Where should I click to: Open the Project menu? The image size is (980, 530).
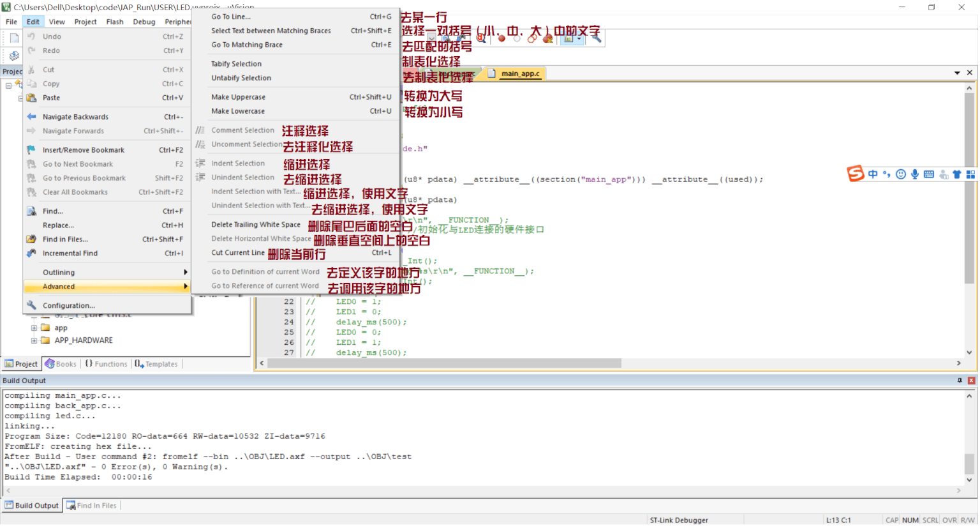85,22
